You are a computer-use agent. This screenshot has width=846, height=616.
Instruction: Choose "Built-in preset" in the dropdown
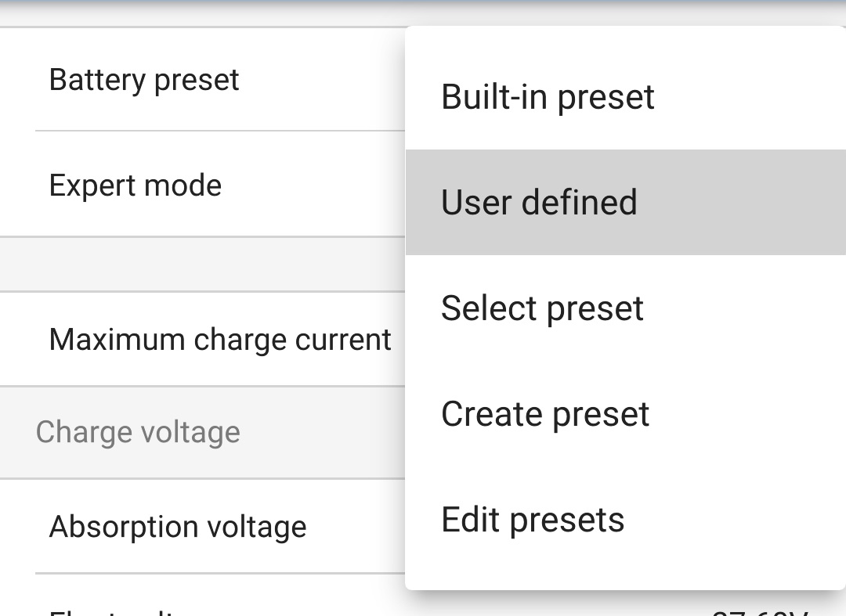pyautogui.click(x=547, y=96)
